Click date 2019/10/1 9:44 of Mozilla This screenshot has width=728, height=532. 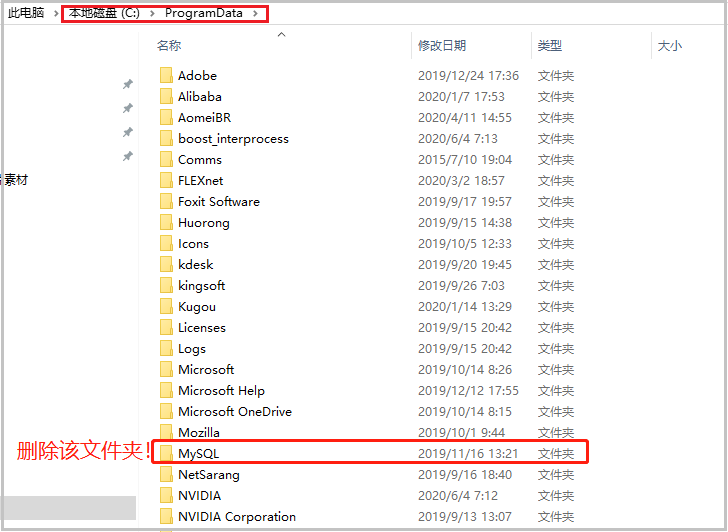pos(461,433)
